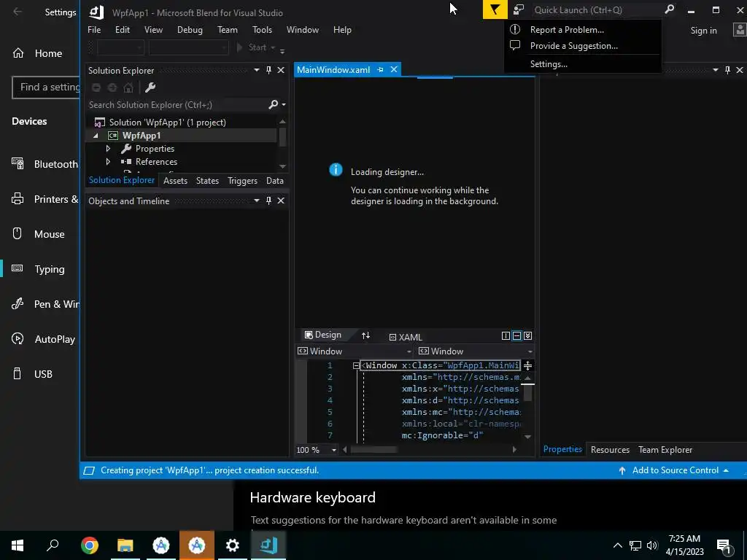Screen dimensions: 747x560
Task: Pin the right Properties panel
Action: pos(727,70)
